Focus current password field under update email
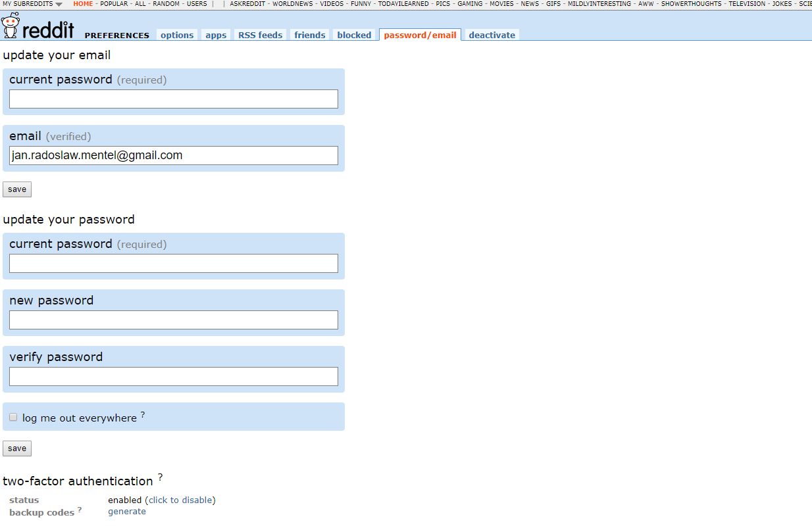The height and width of the screenshot is (532, 812). pyautogui.click(x=174, y=99)
